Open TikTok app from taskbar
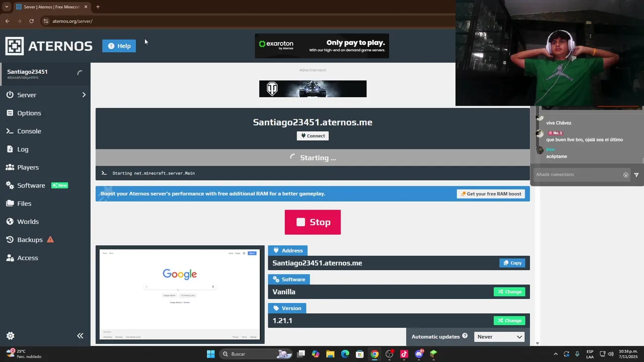Screen dimensions: 644x362 (404, 354)
